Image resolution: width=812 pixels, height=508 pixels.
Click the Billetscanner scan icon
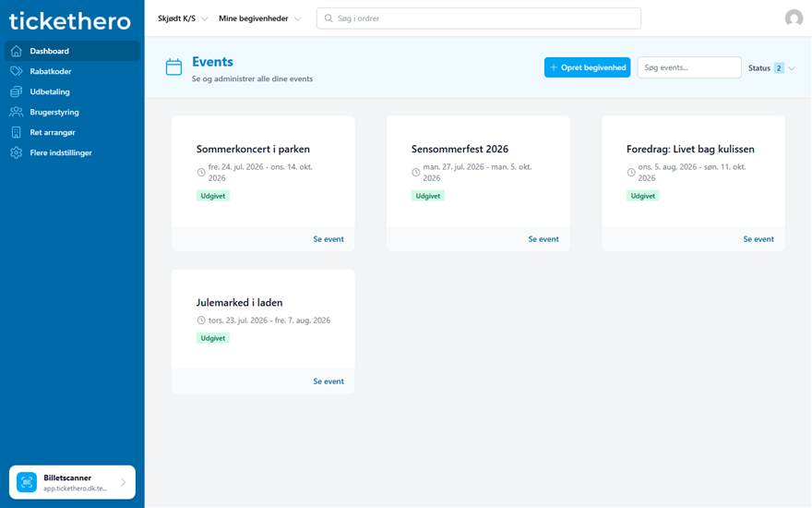tap(27, 482)
